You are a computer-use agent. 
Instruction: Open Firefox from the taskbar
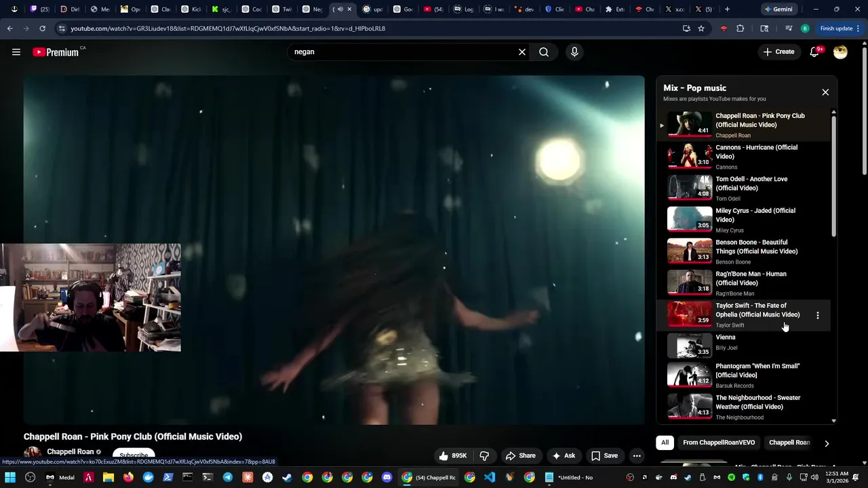coord(128,477)
